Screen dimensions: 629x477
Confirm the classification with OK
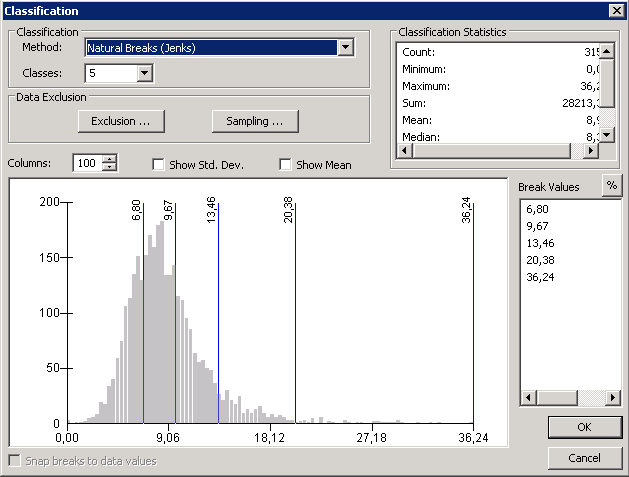[x=585, y=427]
